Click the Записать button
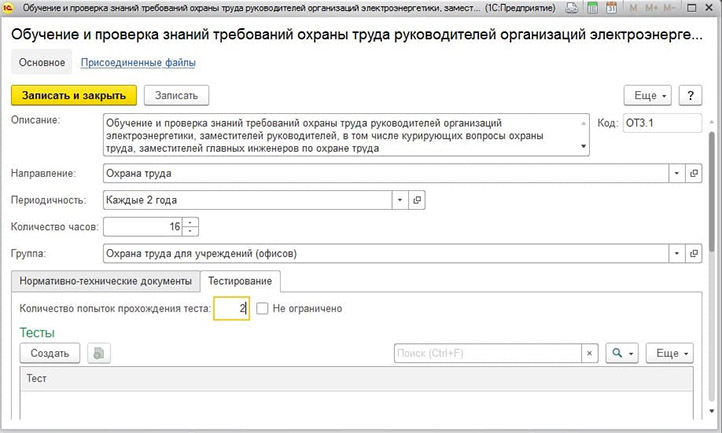Viewport: 722px width, 433px height. coord(176,95)
